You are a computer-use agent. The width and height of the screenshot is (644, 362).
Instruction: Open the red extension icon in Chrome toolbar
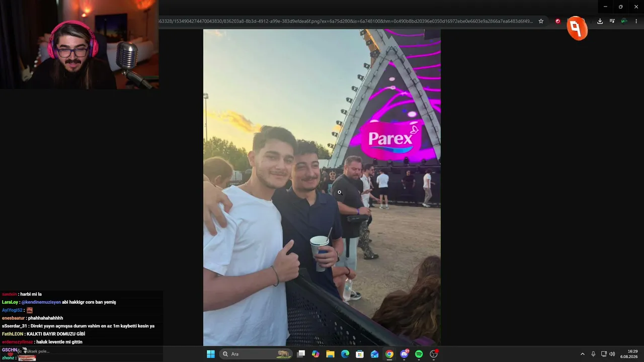tap(557, 21)
